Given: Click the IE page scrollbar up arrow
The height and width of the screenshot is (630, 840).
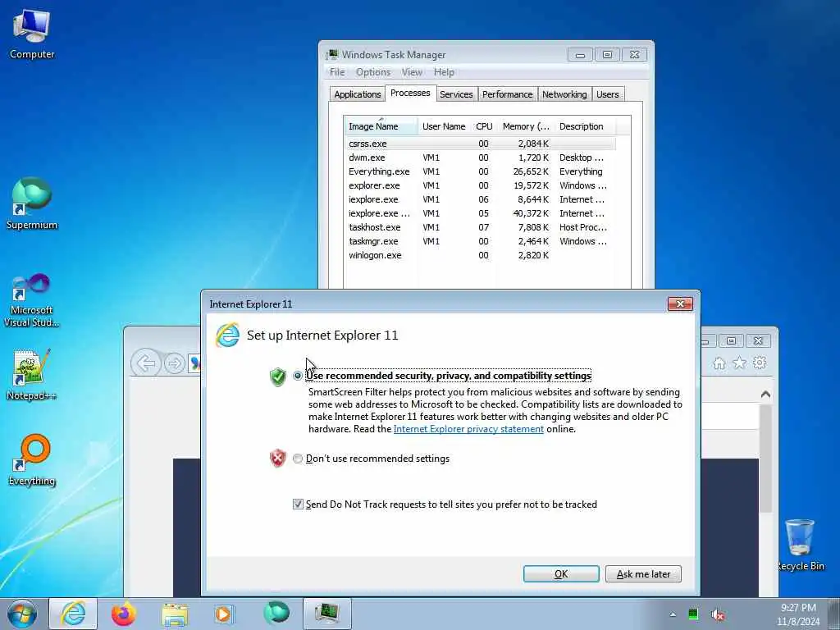Looking at the screenshot, I should pos(765,395).
